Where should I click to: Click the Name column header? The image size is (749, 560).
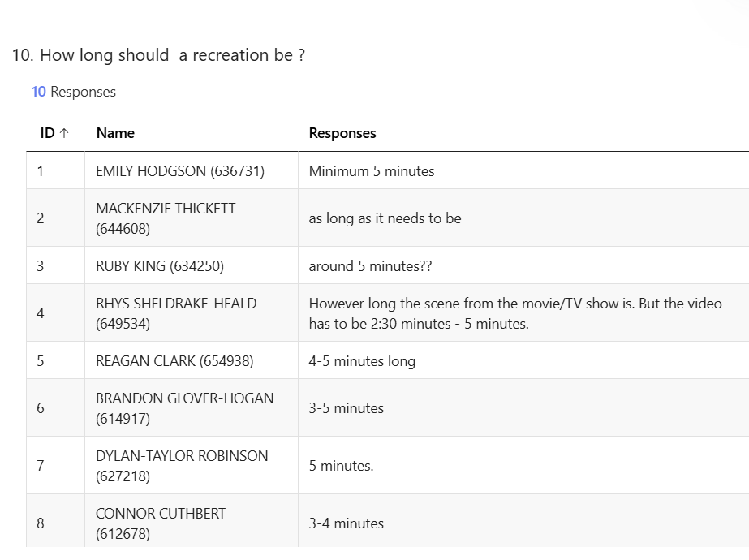point(115,133)
